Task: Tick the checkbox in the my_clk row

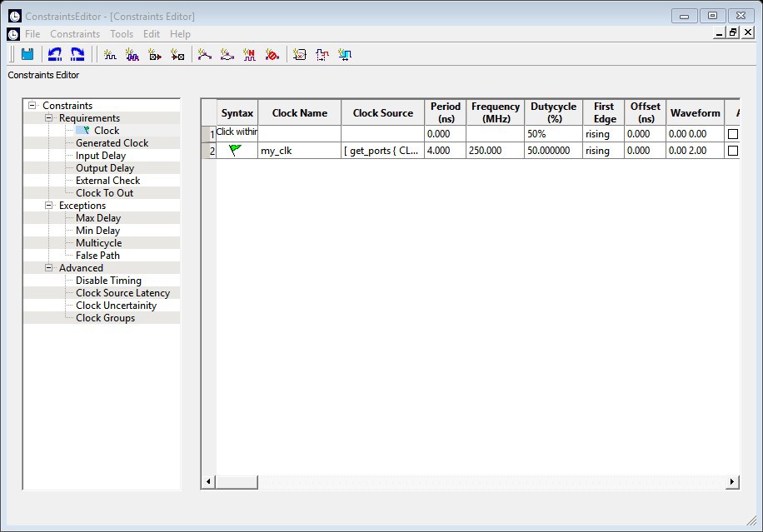Action: pos(733,151)
